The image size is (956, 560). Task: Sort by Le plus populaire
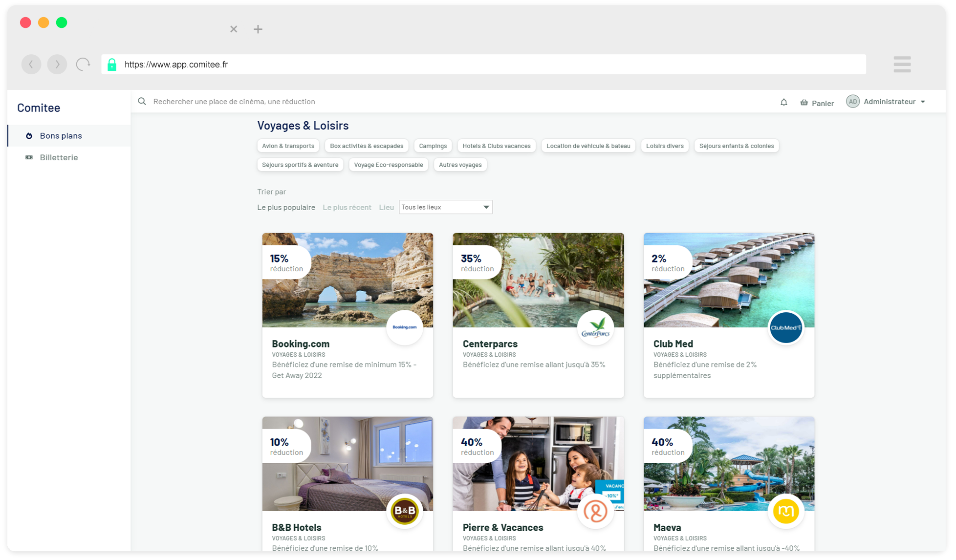tap(286, 208)
